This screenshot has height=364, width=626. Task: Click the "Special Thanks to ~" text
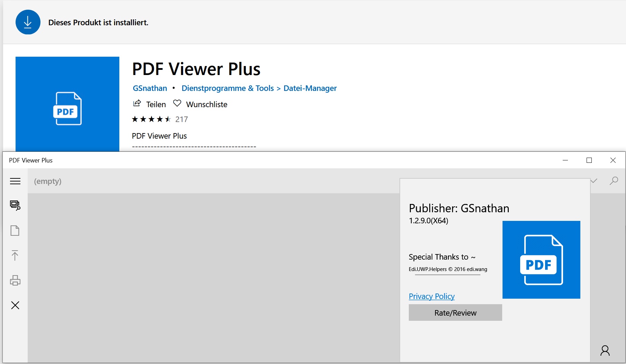pos(442,257)
